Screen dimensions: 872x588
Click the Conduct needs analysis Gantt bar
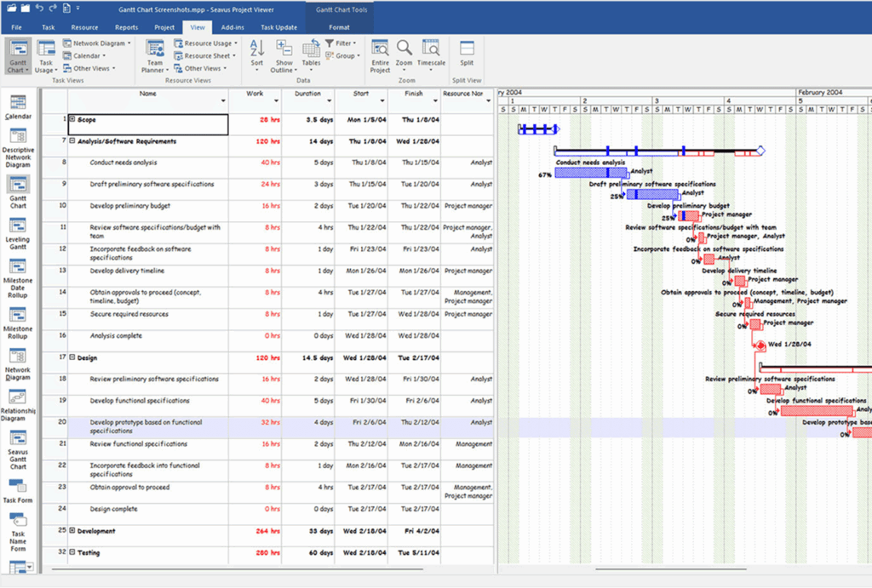coord(592,174)
